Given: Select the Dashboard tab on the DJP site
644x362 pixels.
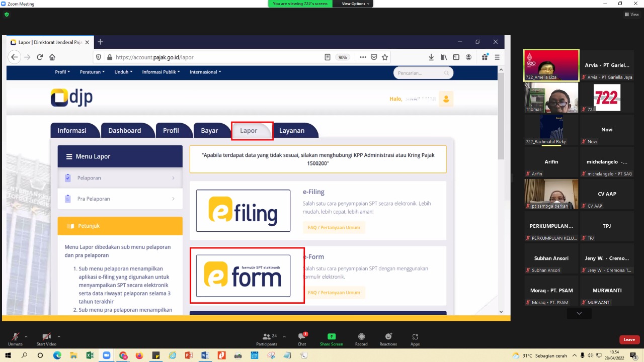Looking at the screenshot, I should pyautogui.click(x=124, y=131).
